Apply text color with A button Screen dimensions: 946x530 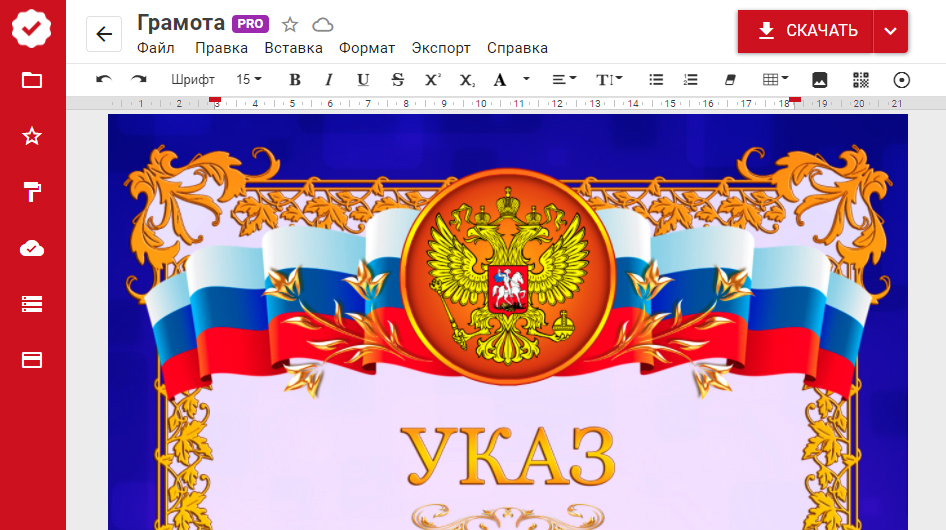point(500,80)
